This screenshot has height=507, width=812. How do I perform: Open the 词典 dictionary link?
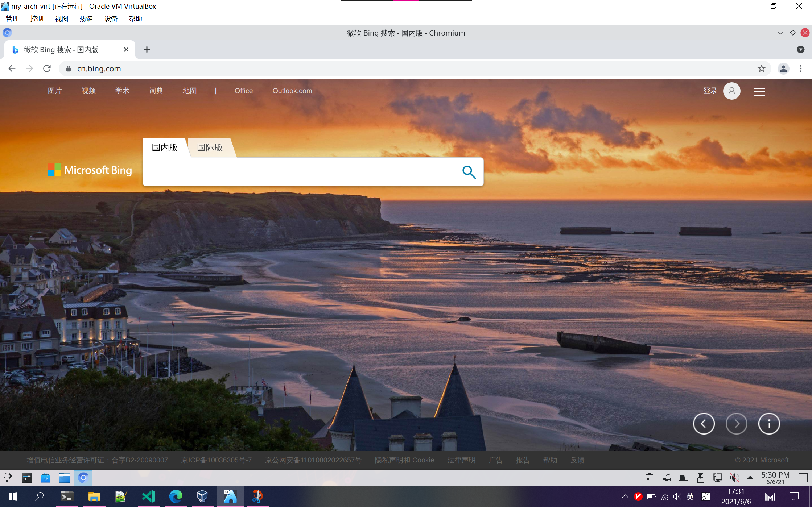[x=156, y=91]
